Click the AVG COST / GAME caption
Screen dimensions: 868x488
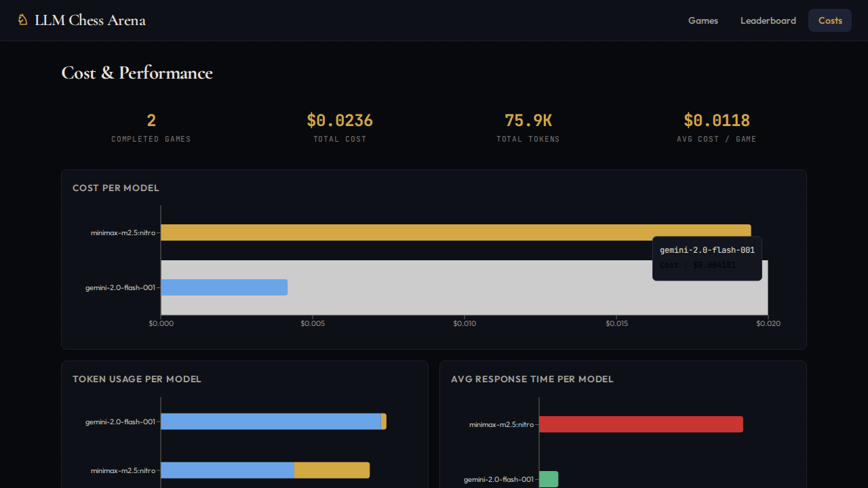[x=717, y=139]
